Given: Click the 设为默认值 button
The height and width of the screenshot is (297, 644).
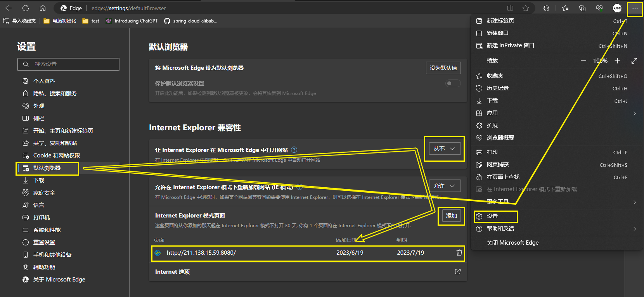Looking at the screenshot, I should pyautogui.click(x=443, y=68).
